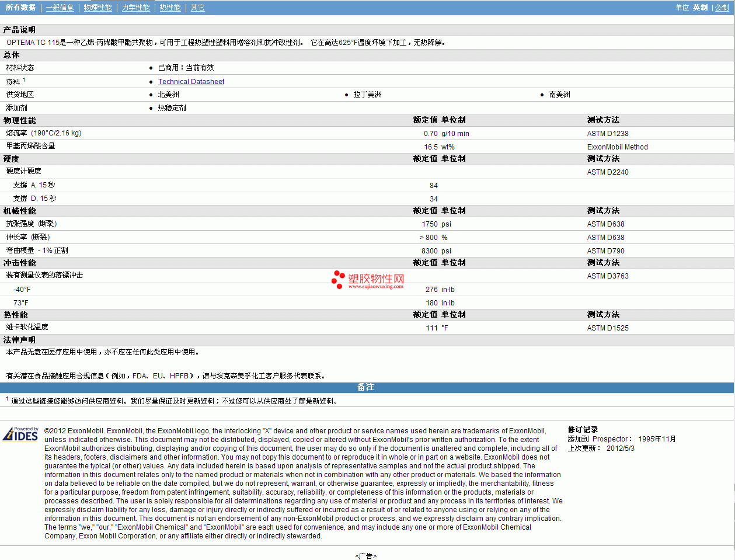Click the 北美洲 supply region entry
This screenshot has height=560, width=735.
click(x=168, y=95)
